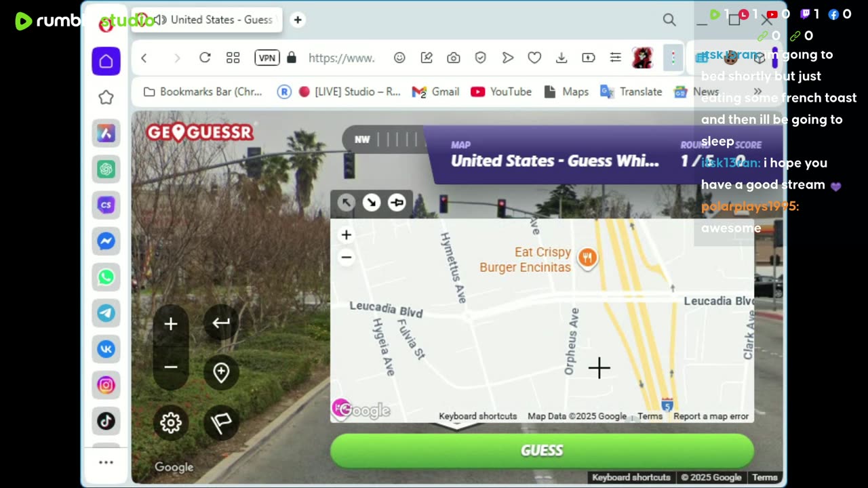Screen dimensions: 868x488
Task: Search tabs with magnifier icon
Action: click(669, 20)
